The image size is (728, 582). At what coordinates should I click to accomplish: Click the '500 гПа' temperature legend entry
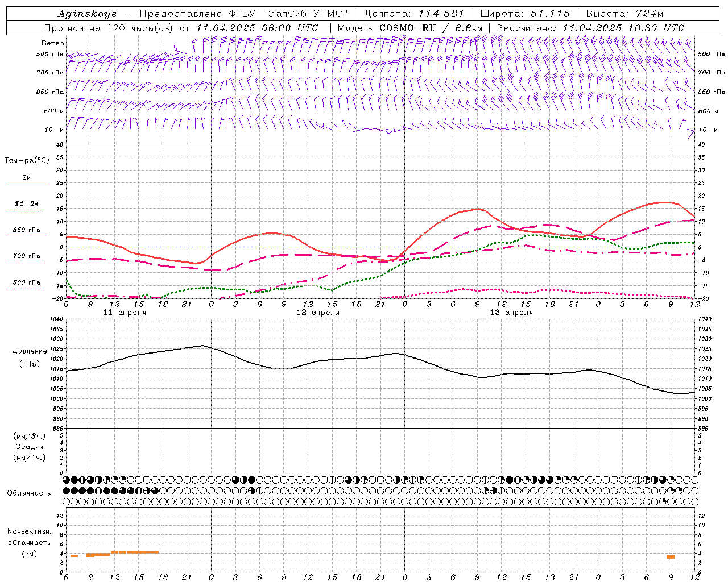26,282
